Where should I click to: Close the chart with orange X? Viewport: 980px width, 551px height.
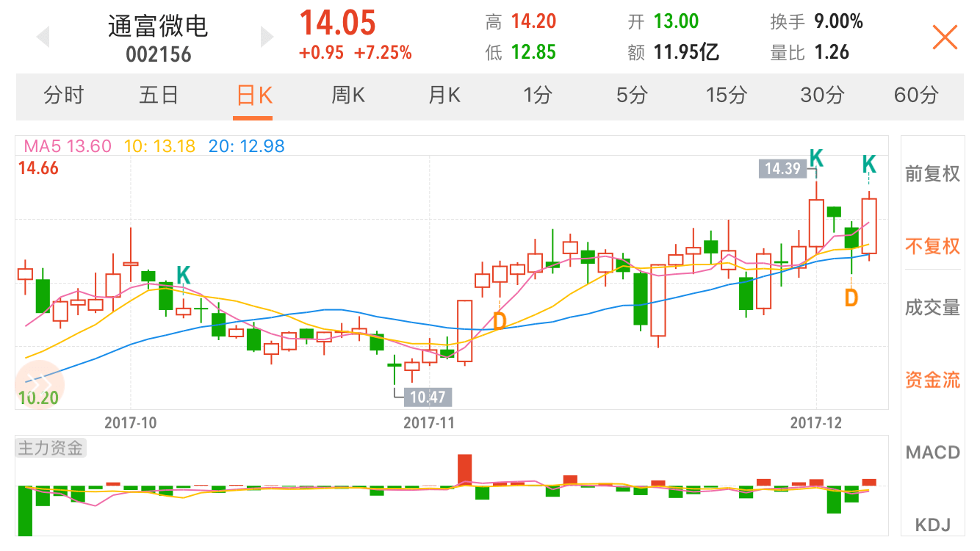click(x=945, y=37)
